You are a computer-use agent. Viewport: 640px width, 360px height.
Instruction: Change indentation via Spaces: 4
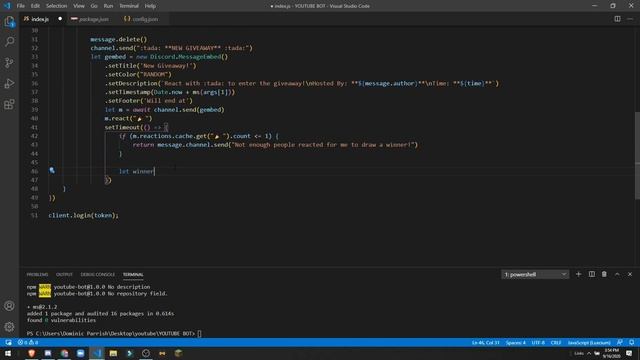(516, 342)
